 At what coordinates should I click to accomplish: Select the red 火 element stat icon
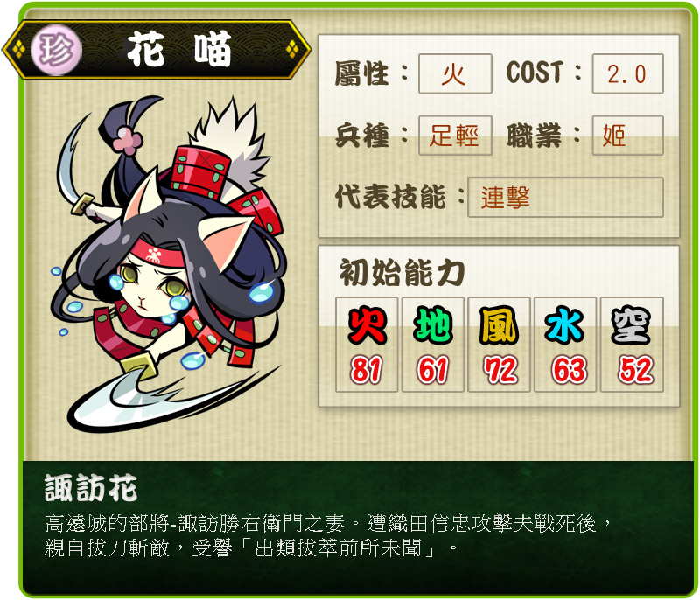coord(367,324)
